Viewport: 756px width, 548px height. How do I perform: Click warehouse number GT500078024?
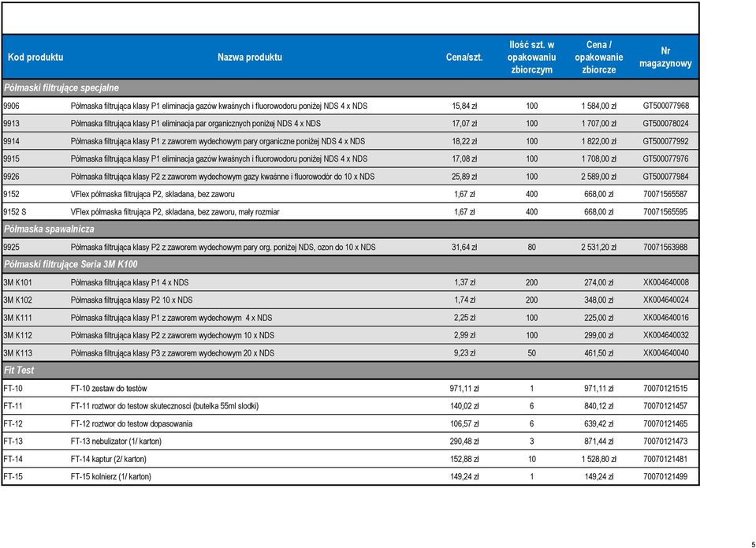(666, 124)
